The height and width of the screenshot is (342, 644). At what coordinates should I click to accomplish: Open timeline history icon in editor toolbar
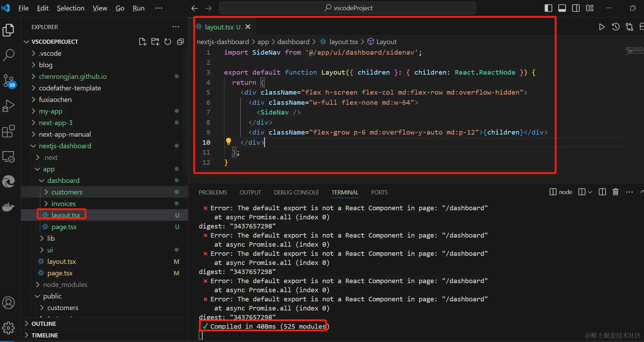point(616,27)
